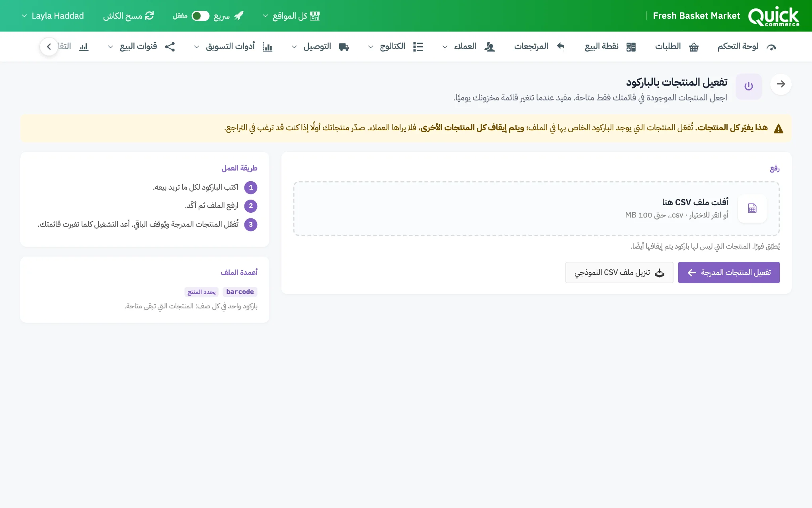The width and height of the screenshot is (812, 508).
Task: Toggle the fast mode switch
Action: coord(200,16)
